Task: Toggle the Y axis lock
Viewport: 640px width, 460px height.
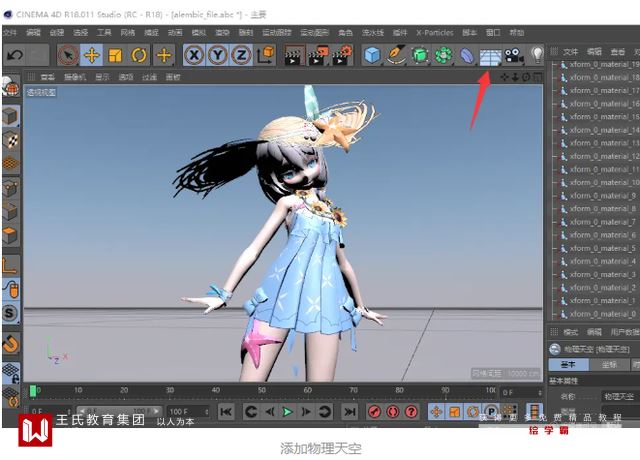Action: point(218,55)
